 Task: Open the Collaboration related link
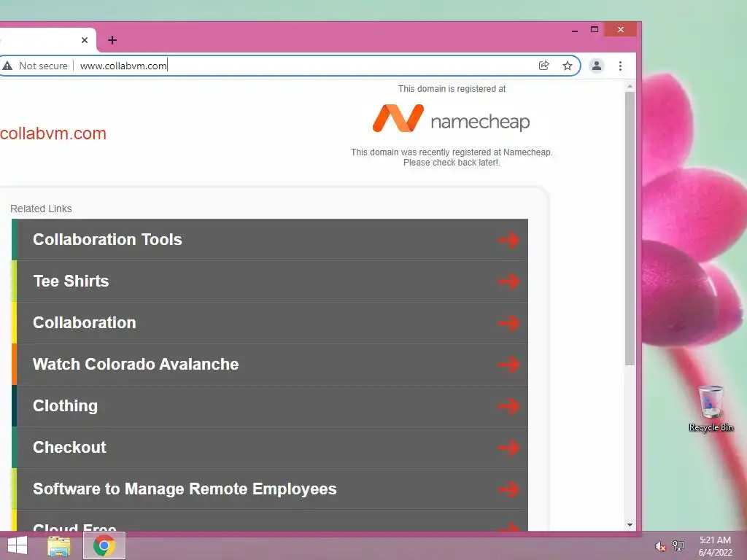coord(270,322)
